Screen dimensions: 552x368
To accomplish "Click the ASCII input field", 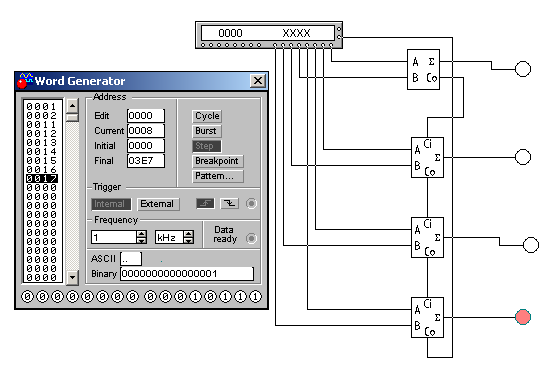I will pyautogui.click(x=131, y=259).
